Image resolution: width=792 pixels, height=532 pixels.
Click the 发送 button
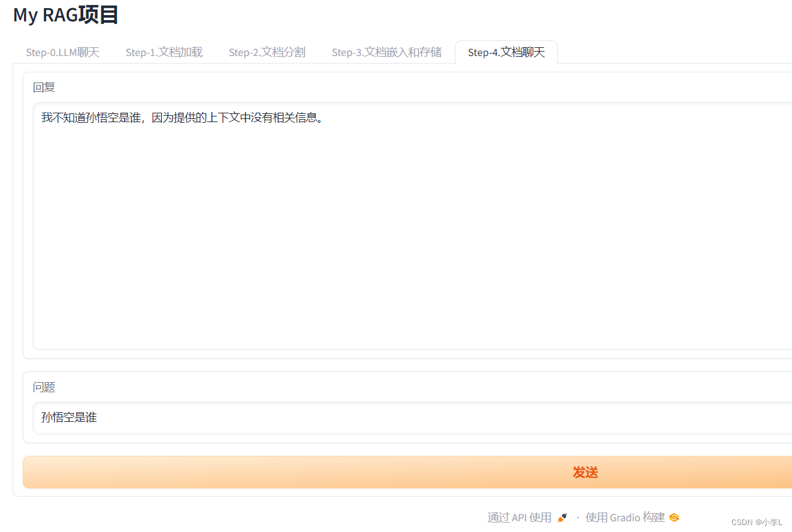407,472
